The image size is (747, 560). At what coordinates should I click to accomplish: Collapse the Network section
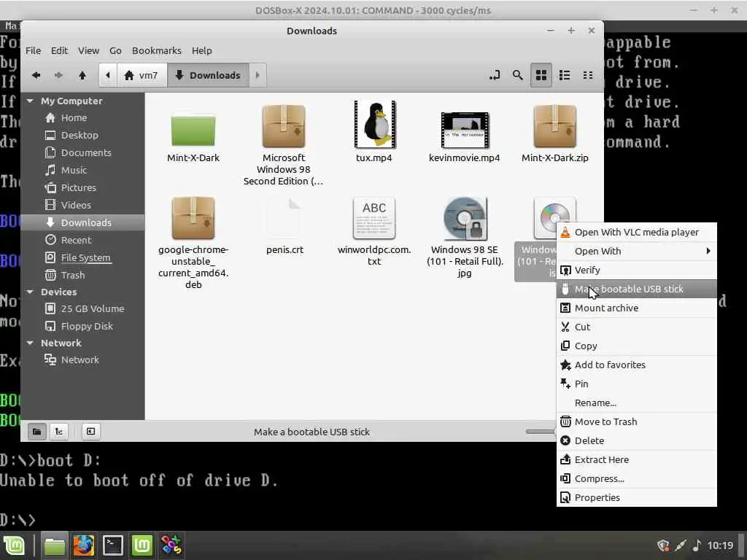tap(31, 343)
